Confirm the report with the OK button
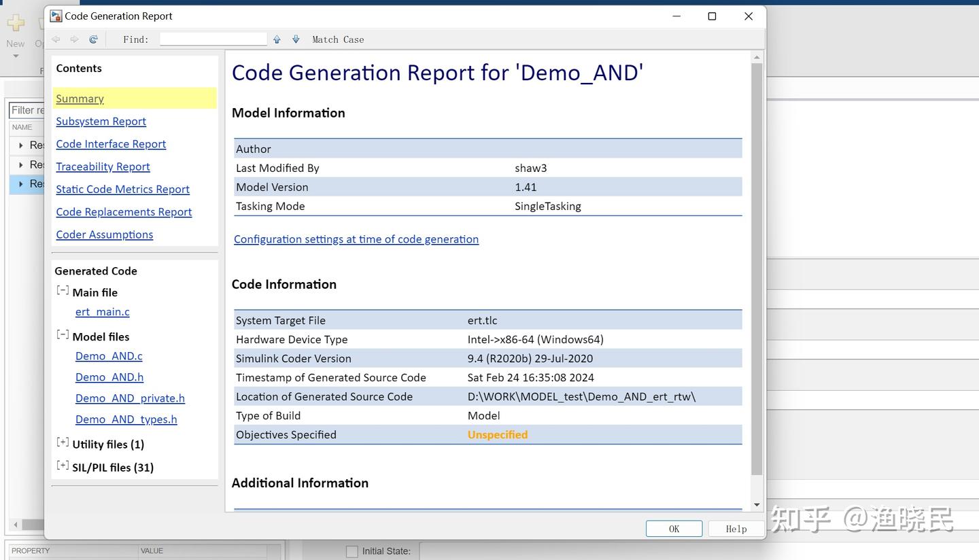 click(x=674, y=529)
